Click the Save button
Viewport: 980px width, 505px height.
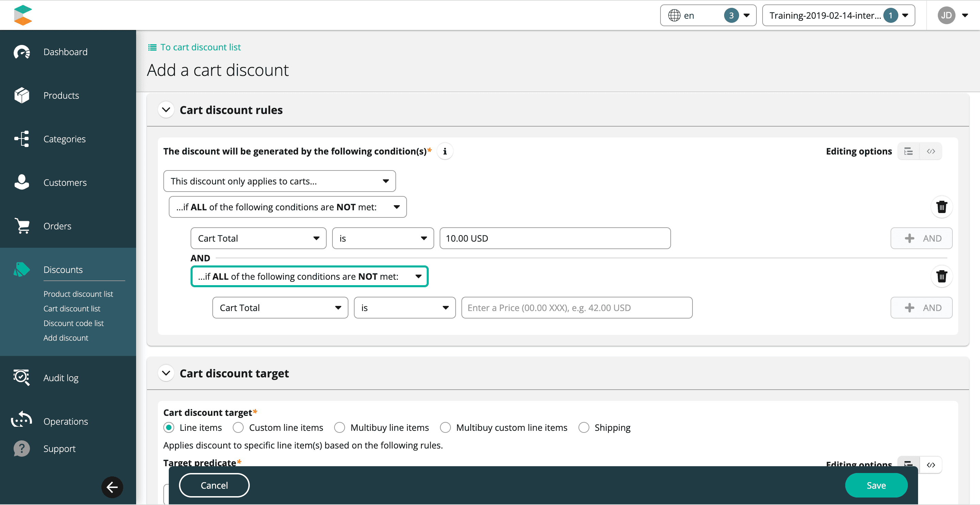pyautogui.click(x=876, y=485)
